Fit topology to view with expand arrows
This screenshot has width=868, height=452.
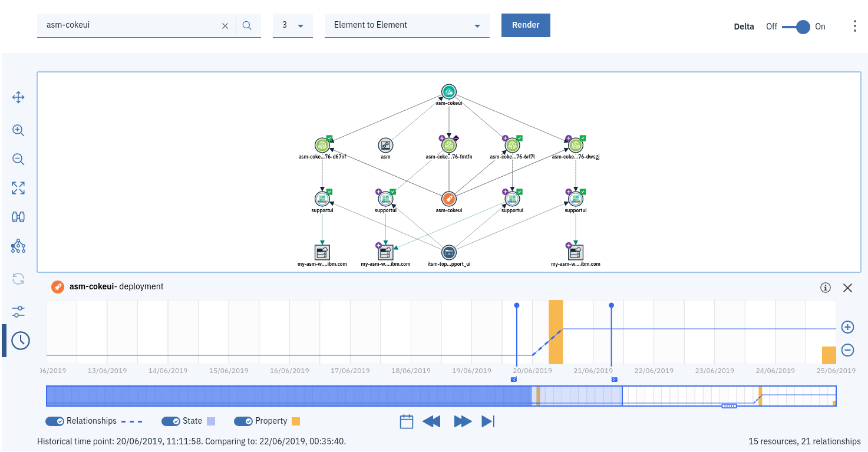tap(18, 188)
